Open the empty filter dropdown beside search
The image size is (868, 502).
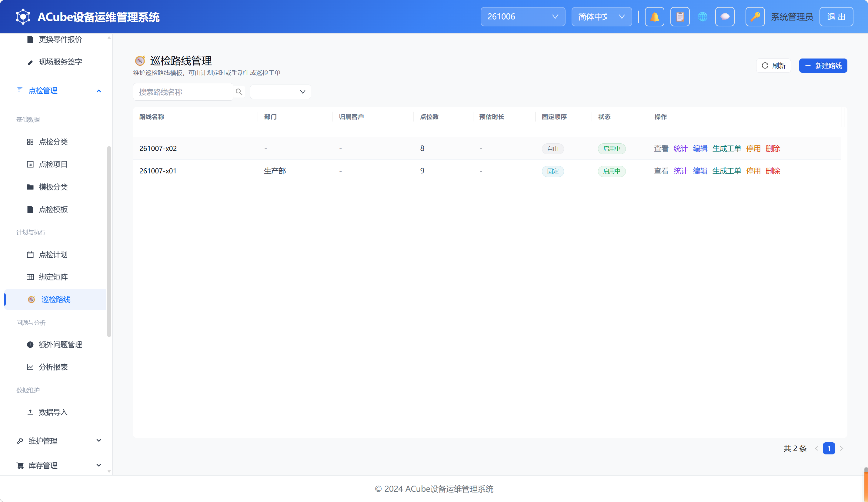tap(280, 92)
